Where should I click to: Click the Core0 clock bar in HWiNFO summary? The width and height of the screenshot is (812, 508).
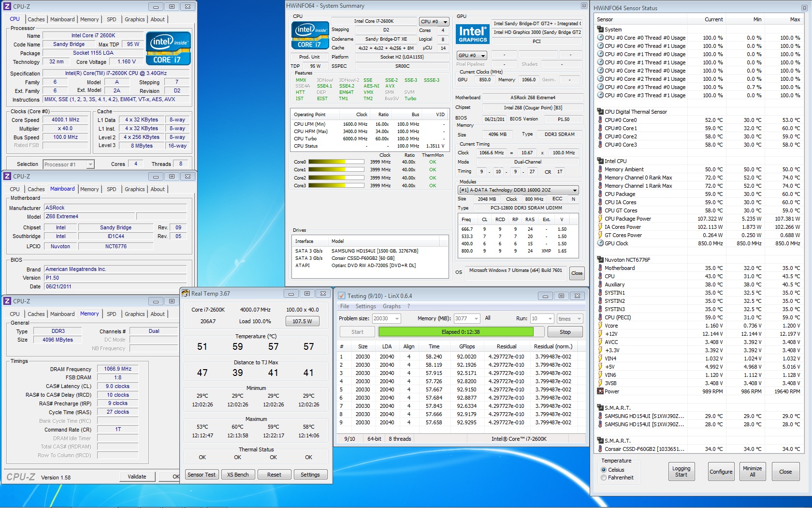click(336, 162)
